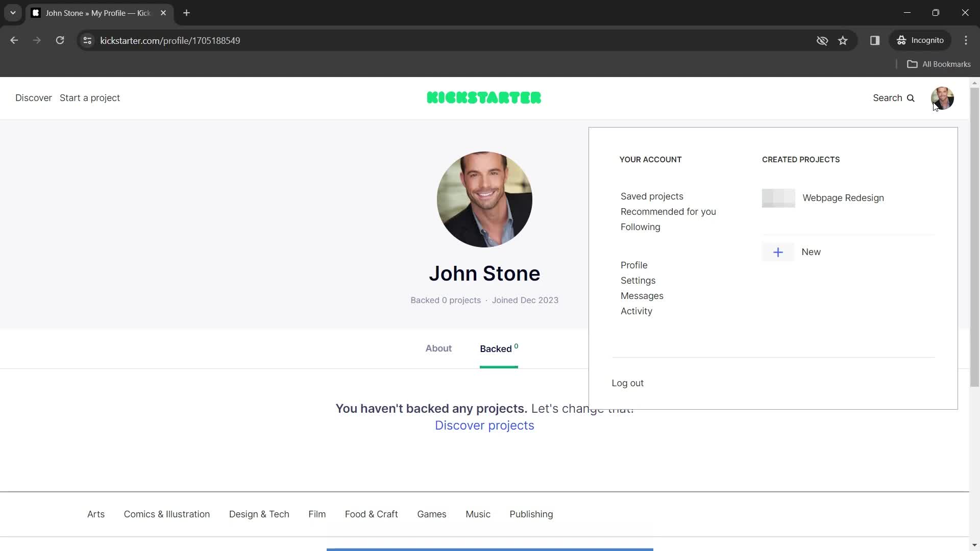This screenshot has width=980, height=551.
Task: Toggle browser tab list dropdown arrow
Action: 12,13
